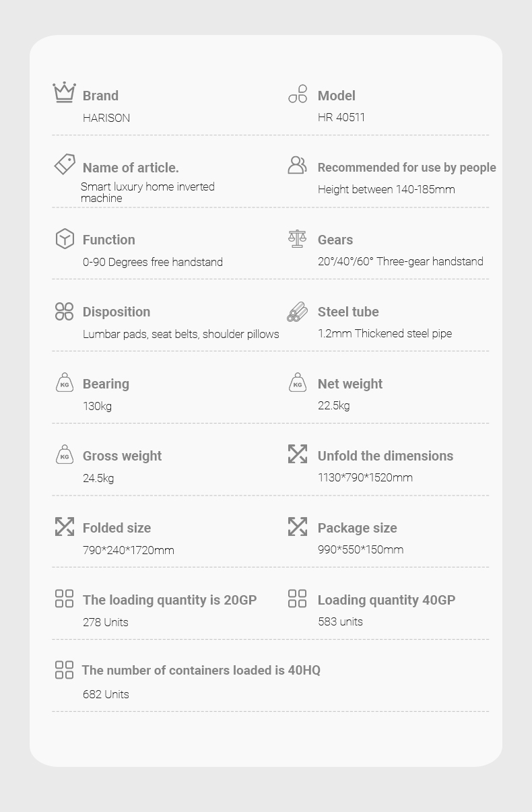Click the cube icon beside Function
532x812 pixels.
pos(65,238)
